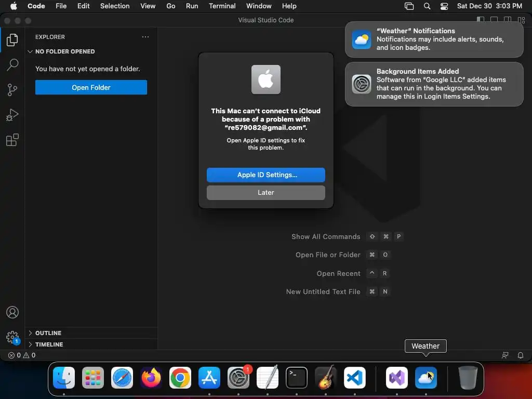Click the Show All Commands text
This screenshot has width=532, height=399.
[x=326, y=236]
